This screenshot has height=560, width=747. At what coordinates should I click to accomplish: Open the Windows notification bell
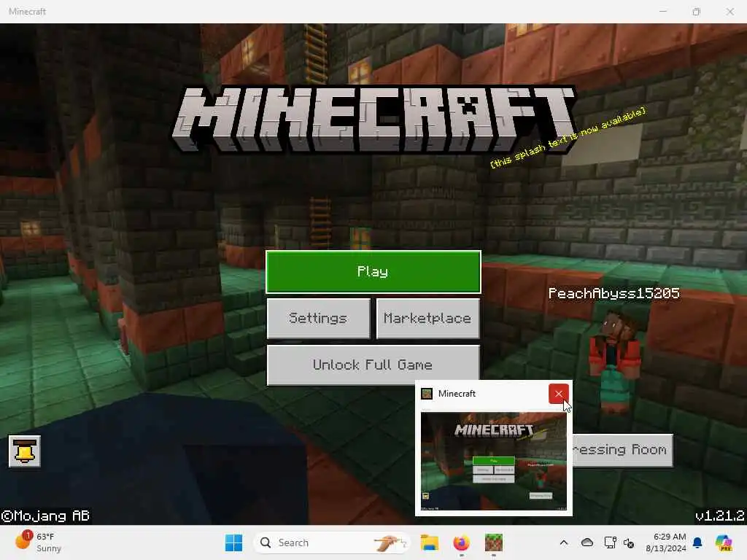click(x=697, y=542)
